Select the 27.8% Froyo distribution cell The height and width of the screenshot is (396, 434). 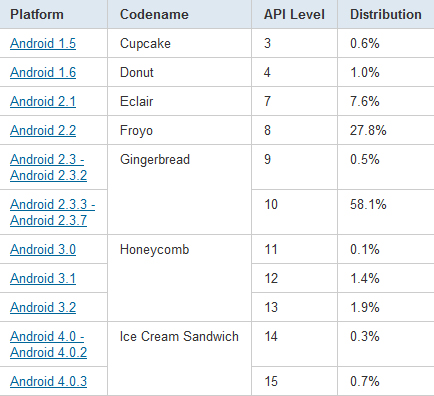[386, 130]
